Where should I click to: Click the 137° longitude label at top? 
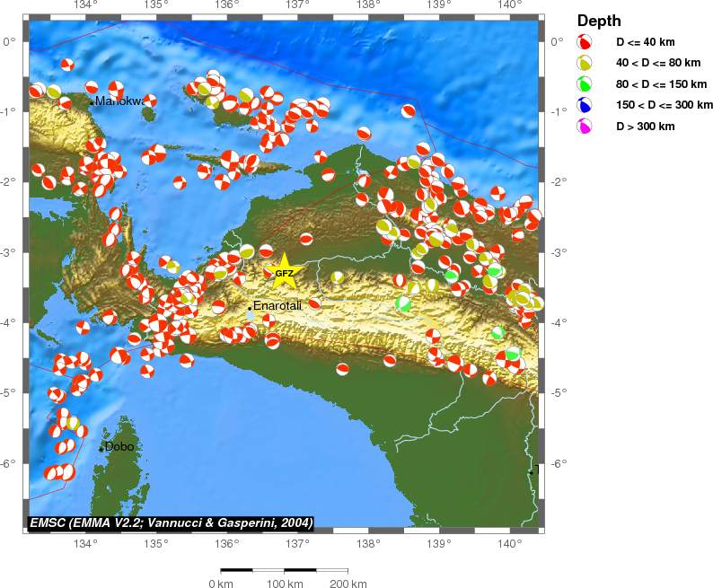297,7
